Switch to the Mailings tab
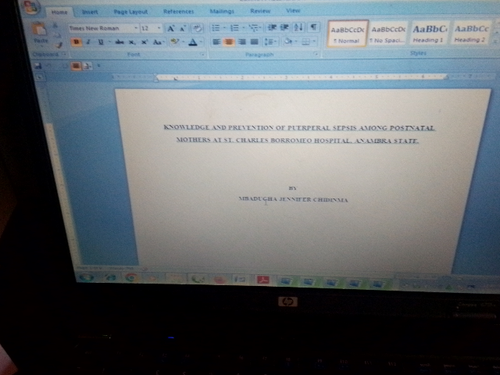 [222, 11]
